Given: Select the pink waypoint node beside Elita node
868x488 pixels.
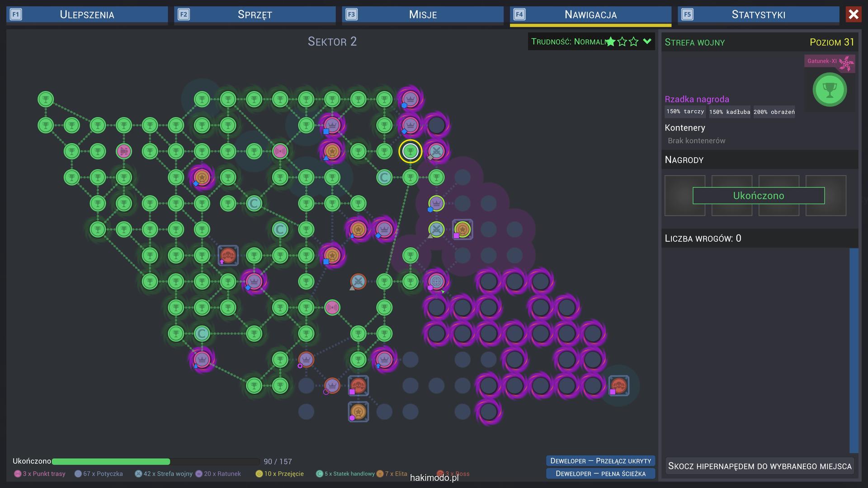Looking at the screenshot, I should [x=280, y=151].
